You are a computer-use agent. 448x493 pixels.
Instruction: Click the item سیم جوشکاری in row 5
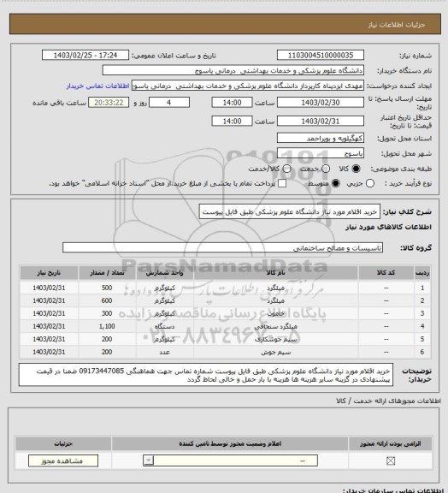point(275,339)
